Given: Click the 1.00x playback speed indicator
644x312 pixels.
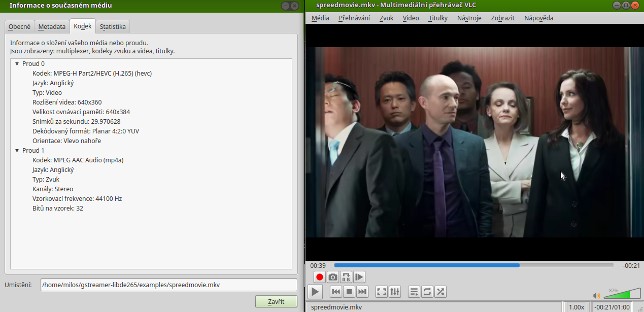Looking at the screenshot, I should 576,307.
